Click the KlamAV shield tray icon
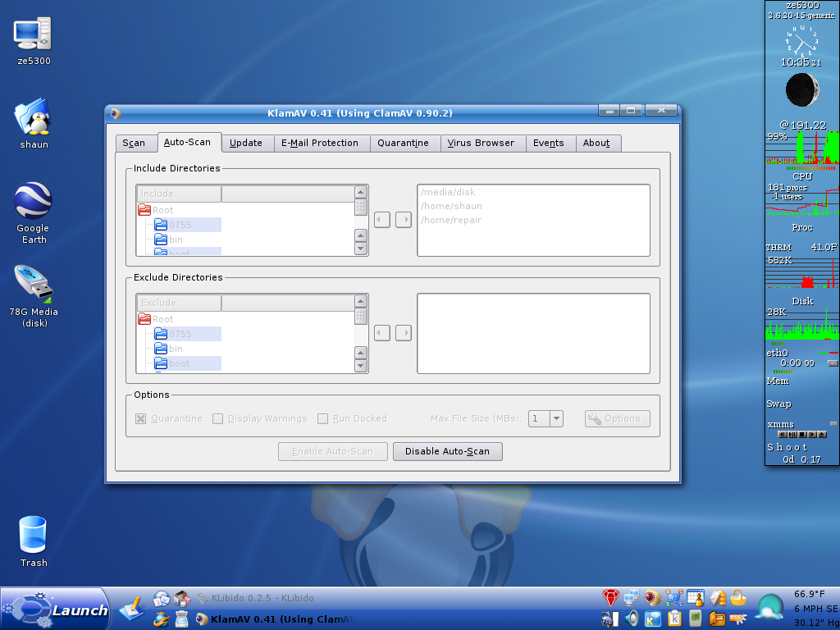 (652, 598)
